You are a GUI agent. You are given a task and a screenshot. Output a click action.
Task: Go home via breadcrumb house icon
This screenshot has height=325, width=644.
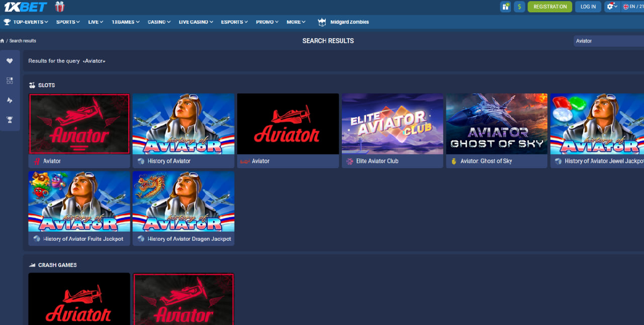point(2,41)
